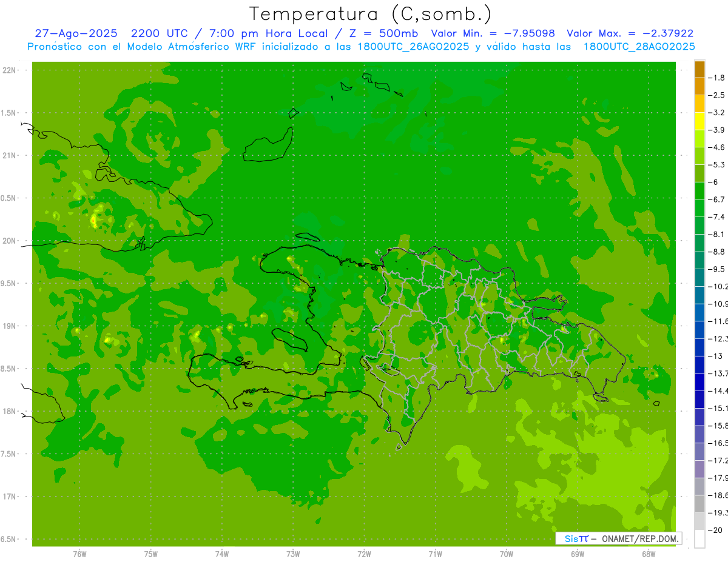Pick the purple swatch between -17.2 and -17.9

[699, 469]
